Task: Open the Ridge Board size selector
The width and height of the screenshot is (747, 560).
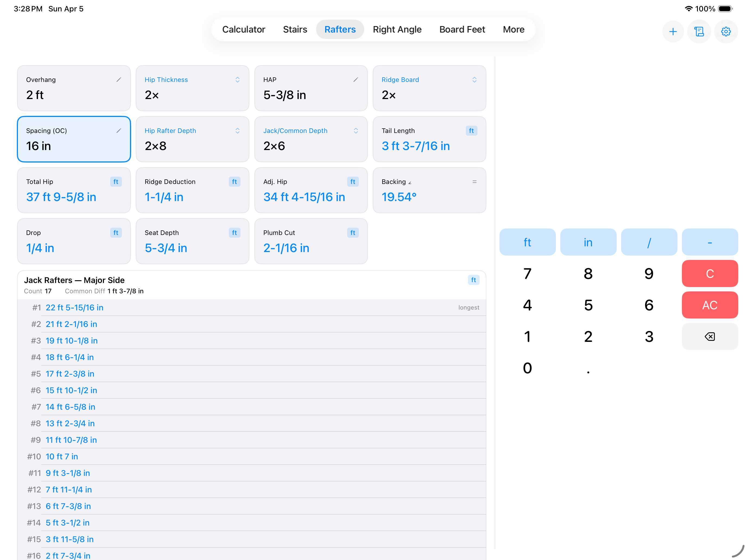Action: tap(474, 80)
